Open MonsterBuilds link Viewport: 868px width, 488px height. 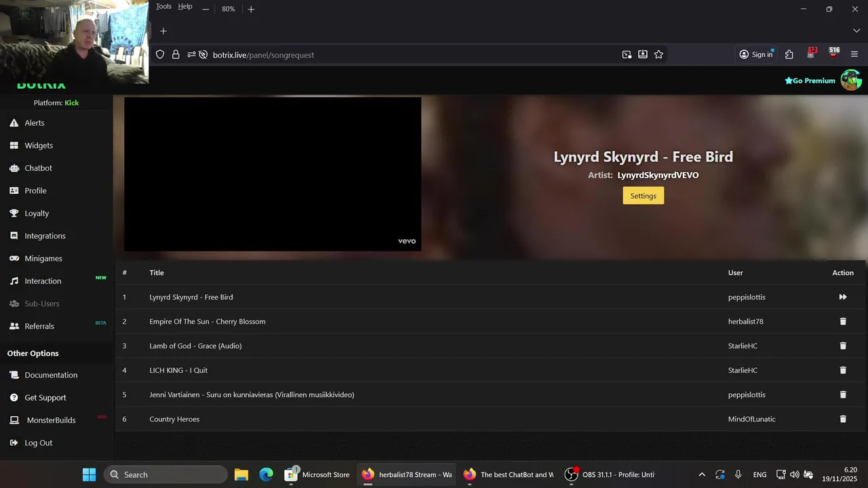pos(51,420)
